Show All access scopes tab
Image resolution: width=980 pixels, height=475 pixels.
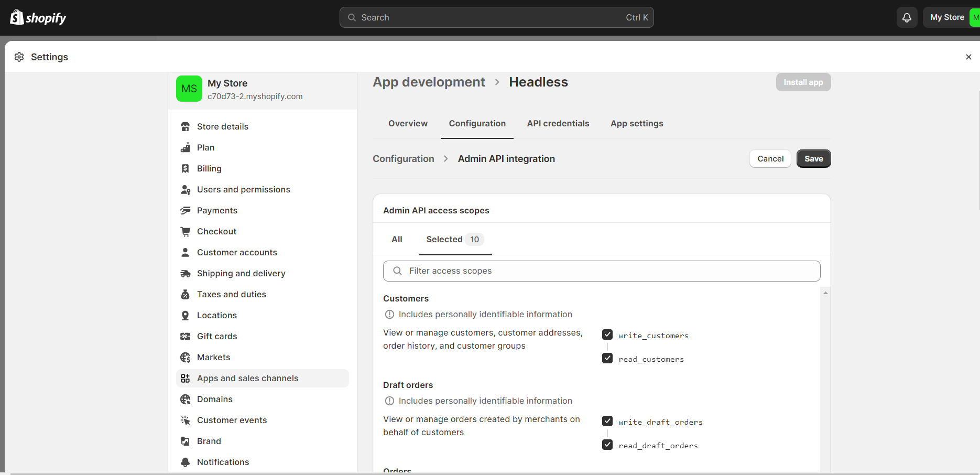(397, 239)
